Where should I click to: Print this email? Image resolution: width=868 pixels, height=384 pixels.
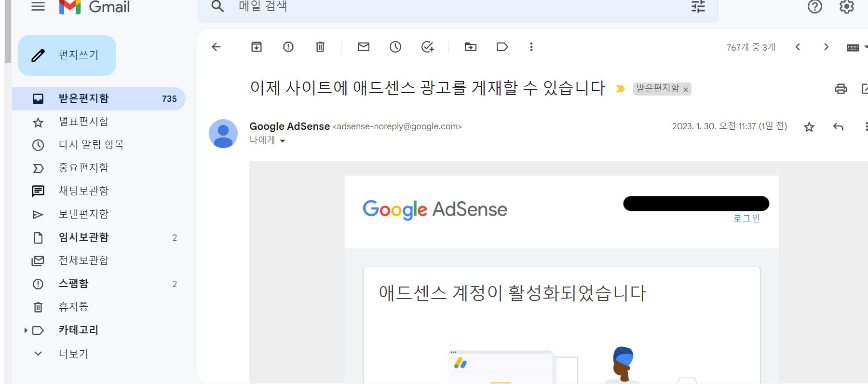841,89
